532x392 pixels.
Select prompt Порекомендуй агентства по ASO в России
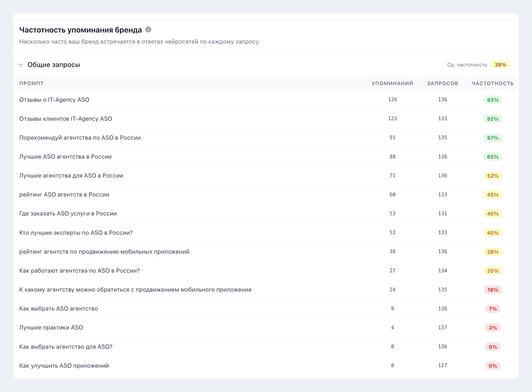coord(80,138)
